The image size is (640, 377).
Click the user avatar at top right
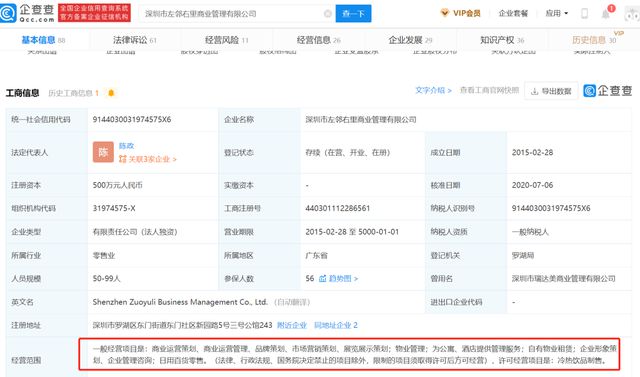coord(632,14)
